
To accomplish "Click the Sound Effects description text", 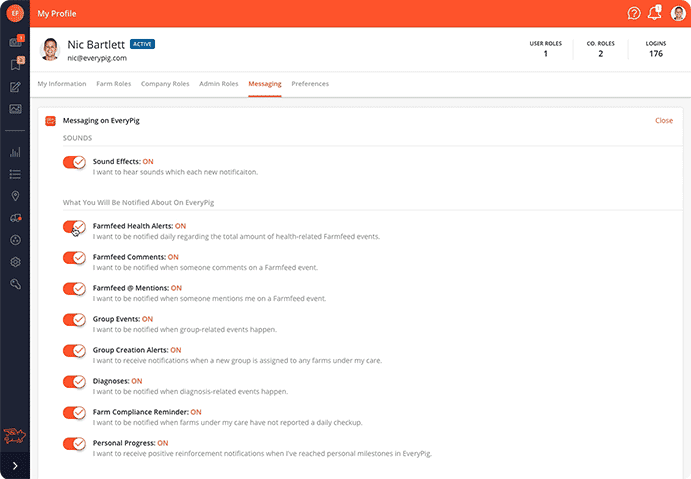I will (175, 172).
